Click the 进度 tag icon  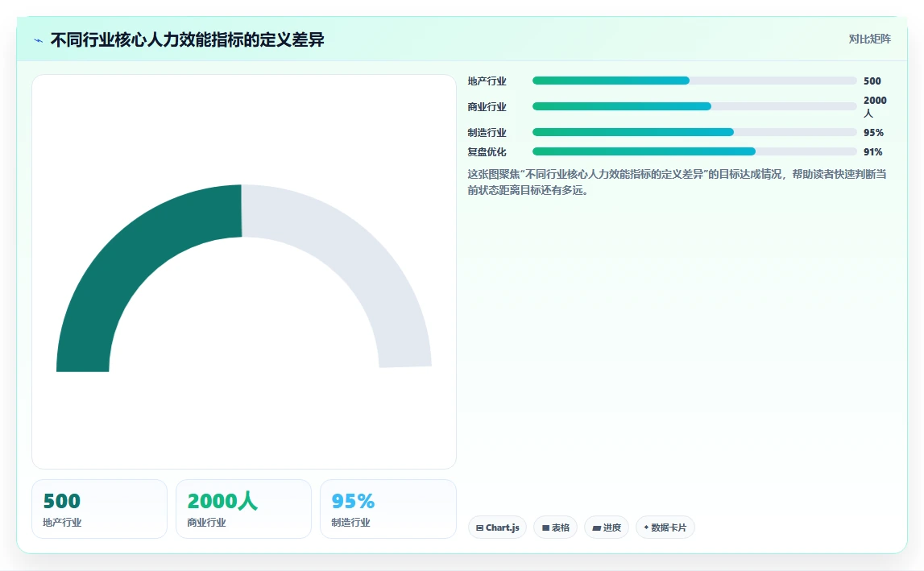[x=596, y=528]
